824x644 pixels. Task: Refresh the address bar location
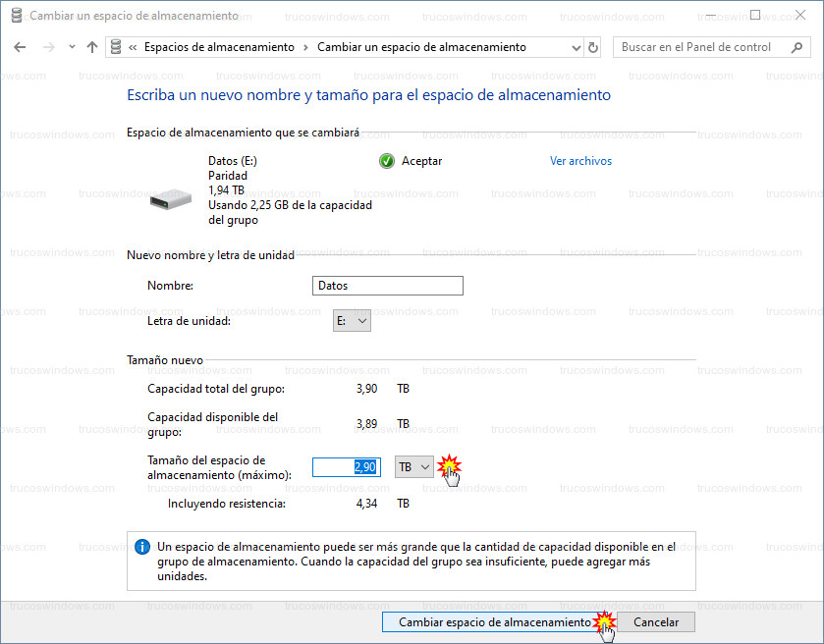tap(592, 47)
